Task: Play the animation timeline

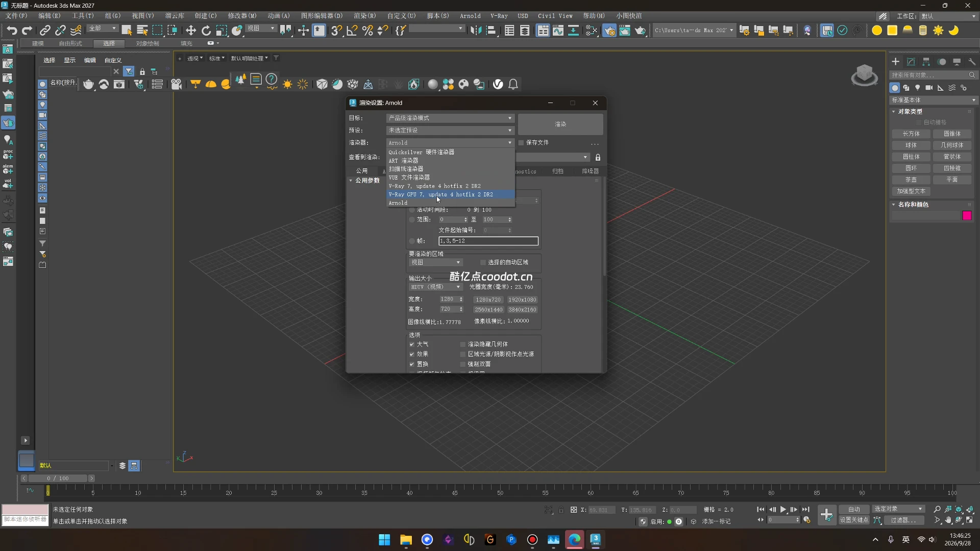Action: [x=783, y=509]
